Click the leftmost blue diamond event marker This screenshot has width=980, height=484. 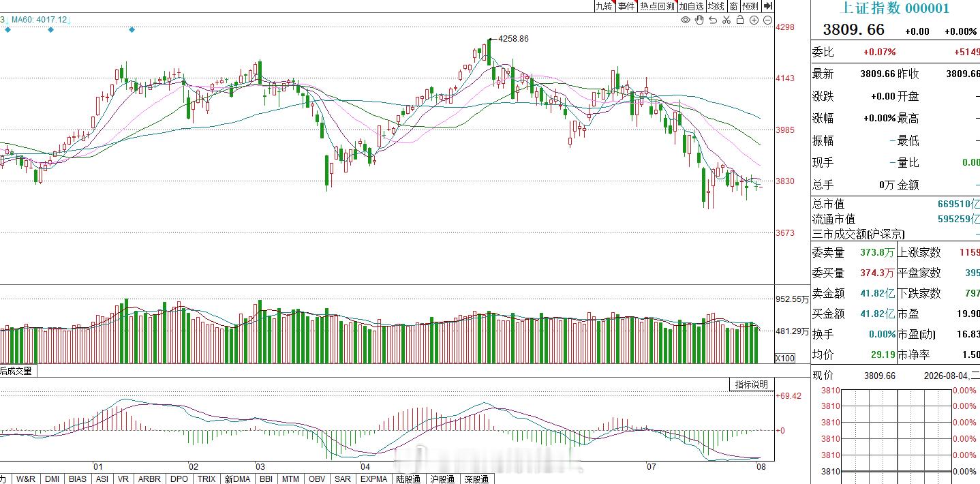(7, 30)
